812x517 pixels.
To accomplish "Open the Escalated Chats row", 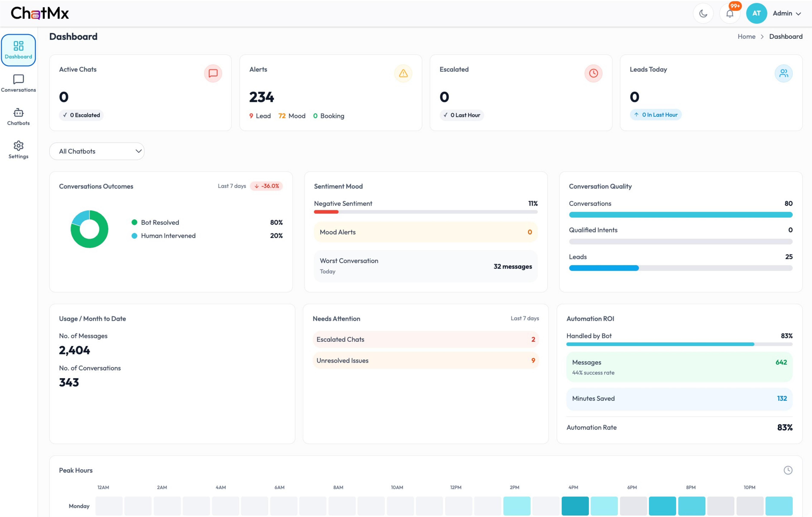I will pyautogui.click(x=426, y=339).
